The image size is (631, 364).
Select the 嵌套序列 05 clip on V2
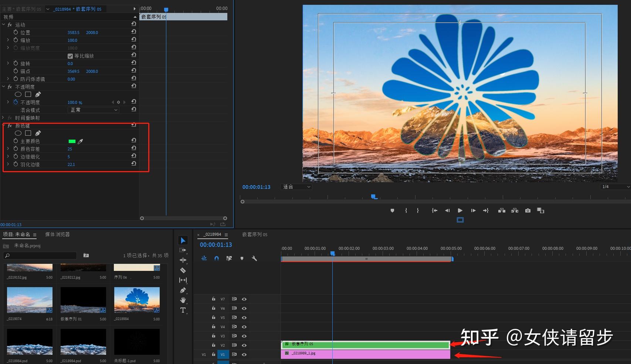[x=365, y=345]
